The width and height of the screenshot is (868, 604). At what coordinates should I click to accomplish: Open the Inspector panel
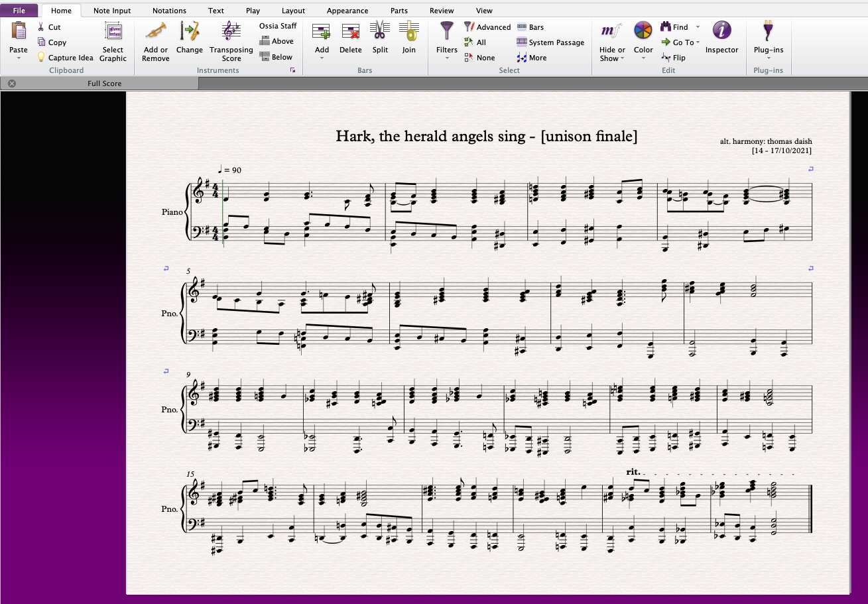[721, 32]
